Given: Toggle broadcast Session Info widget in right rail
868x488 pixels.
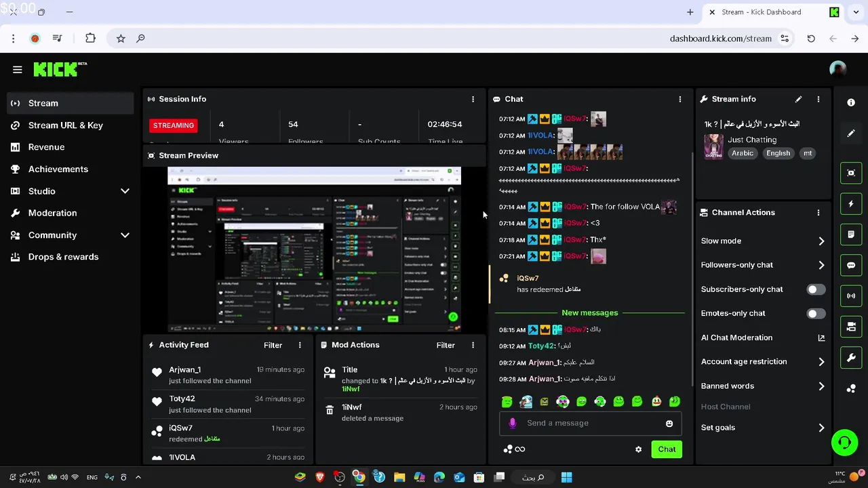Looking at the screenshot, I should point(851,296).
